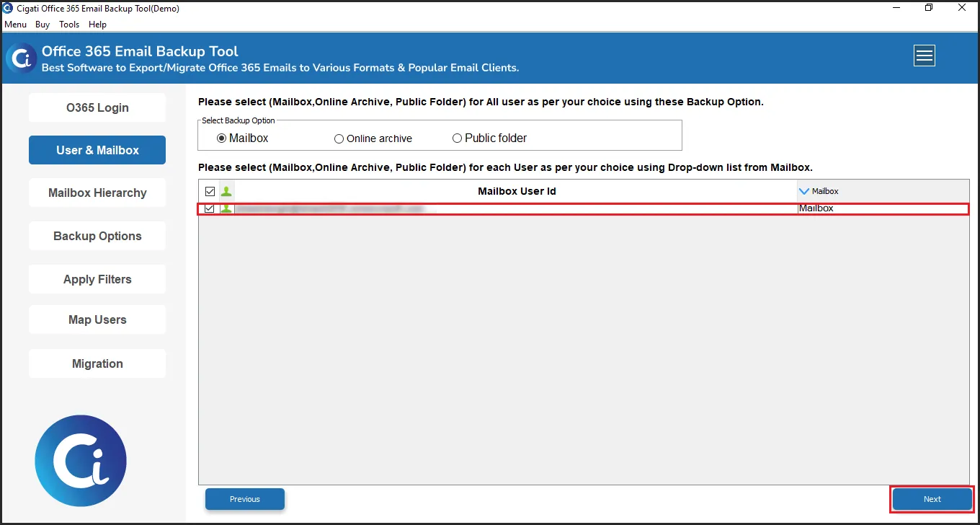Open the Backup Options step

[x=97, y=236]
